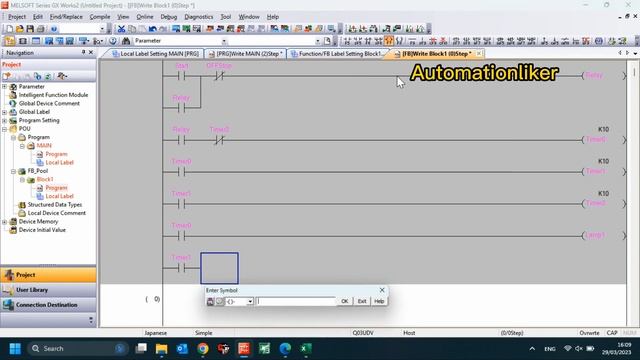Expand the Program Setting tree node
Image resolution: width=640 pixels, height=360 pixels.
click(4, 120)
